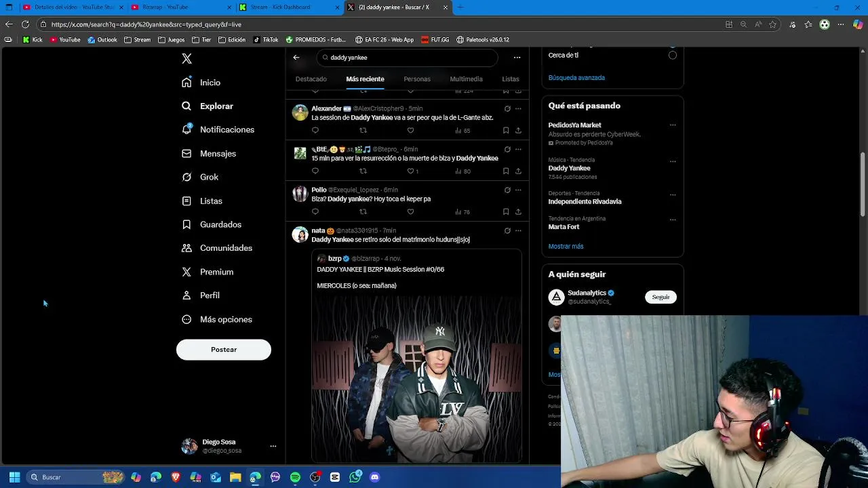Open Spotify from the taskbar
The image size is (868, 488).
(x=295, y=477)
